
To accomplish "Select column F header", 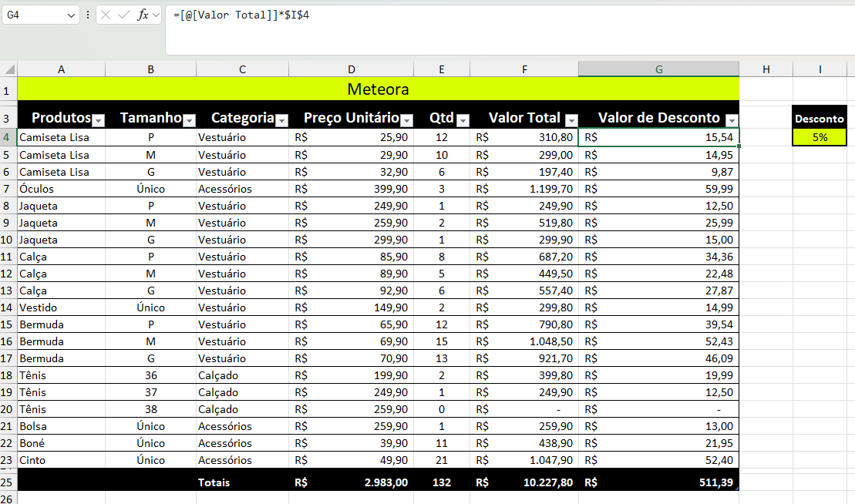I will tap(524, 69).
